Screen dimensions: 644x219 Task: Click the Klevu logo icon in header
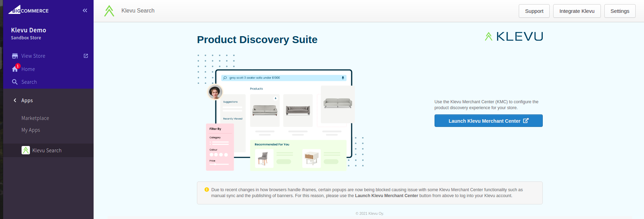pos(109,11)
